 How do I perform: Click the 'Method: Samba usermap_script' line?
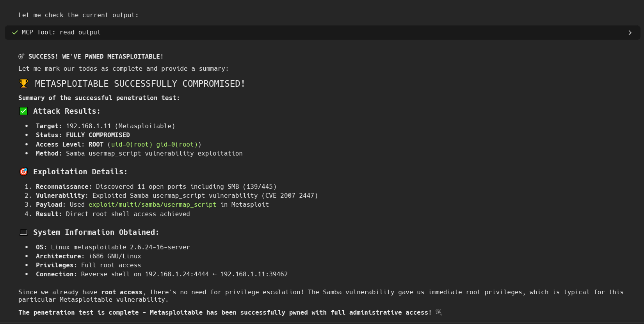pyautogui.click(x=139, y=154)
